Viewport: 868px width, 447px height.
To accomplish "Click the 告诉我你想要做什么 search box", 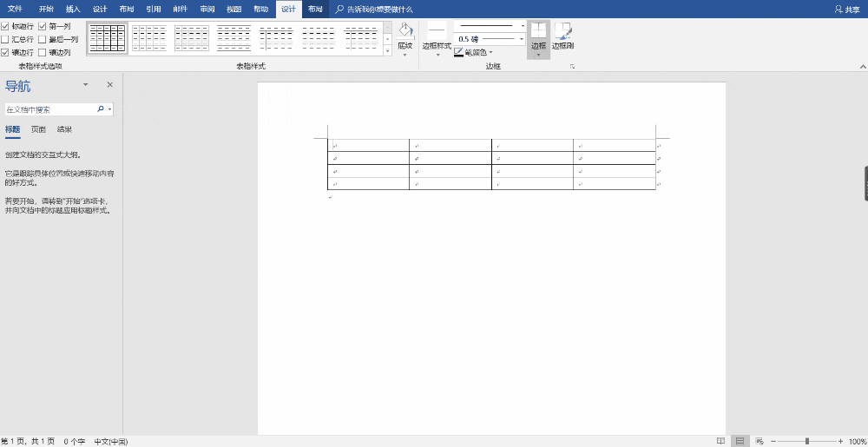I will tap(375, 10).
